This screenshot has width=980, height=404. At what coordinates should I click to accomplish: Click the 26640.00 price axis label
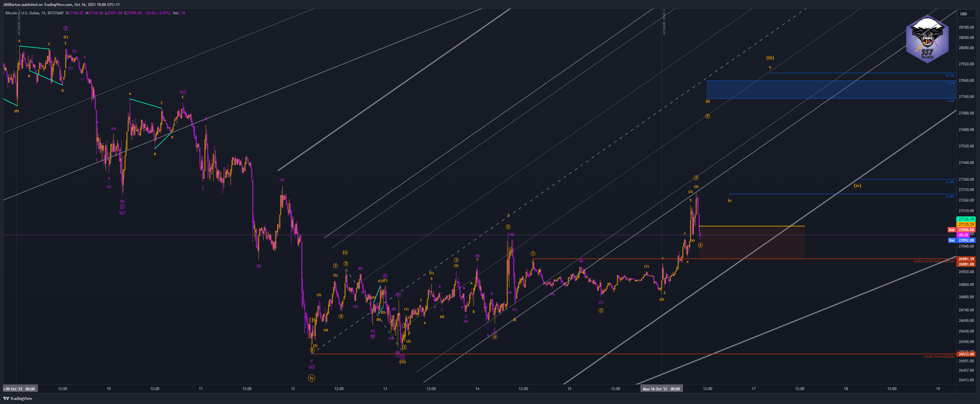966,331
